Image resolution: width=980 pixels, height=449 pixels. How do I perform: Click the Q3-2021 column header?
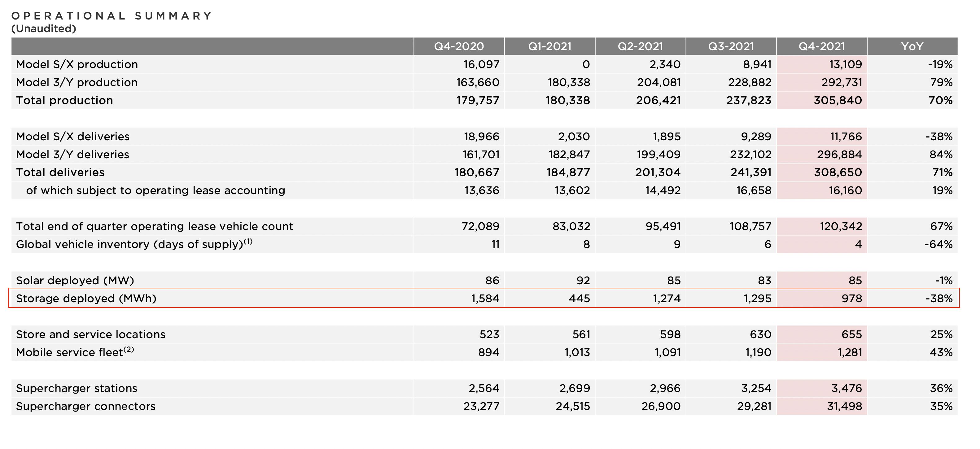coord(731,46)
